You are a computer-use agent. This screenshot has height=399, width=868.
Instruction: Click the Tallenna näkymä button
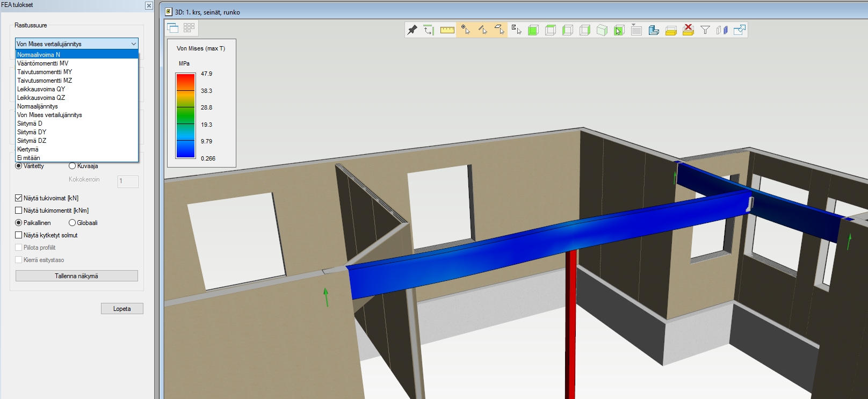coord(76,276)
